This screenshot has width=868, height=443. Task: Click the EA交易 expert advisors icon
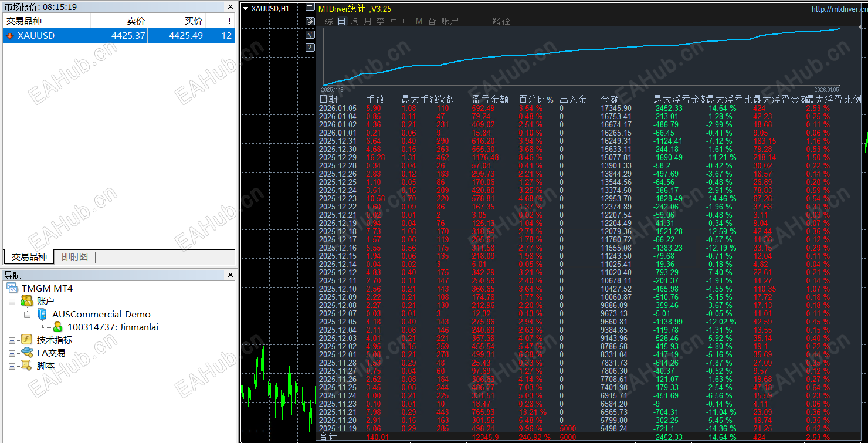pos(27,353)
